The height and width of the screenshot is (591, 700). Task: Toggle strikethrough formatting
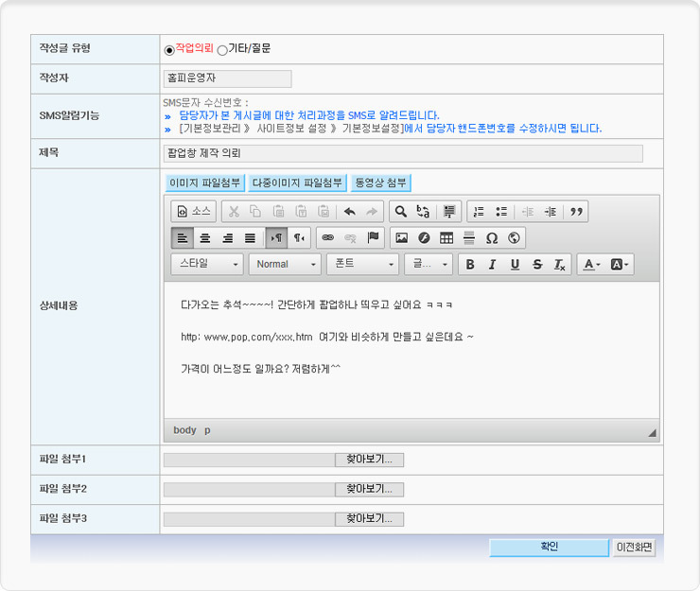click(x=537, y=264)
